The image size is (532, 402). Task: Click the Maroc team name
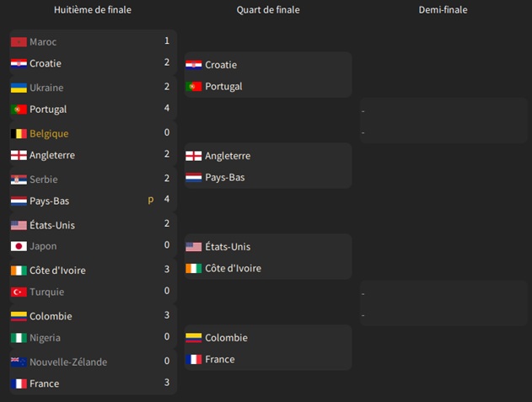pos(42,42)
